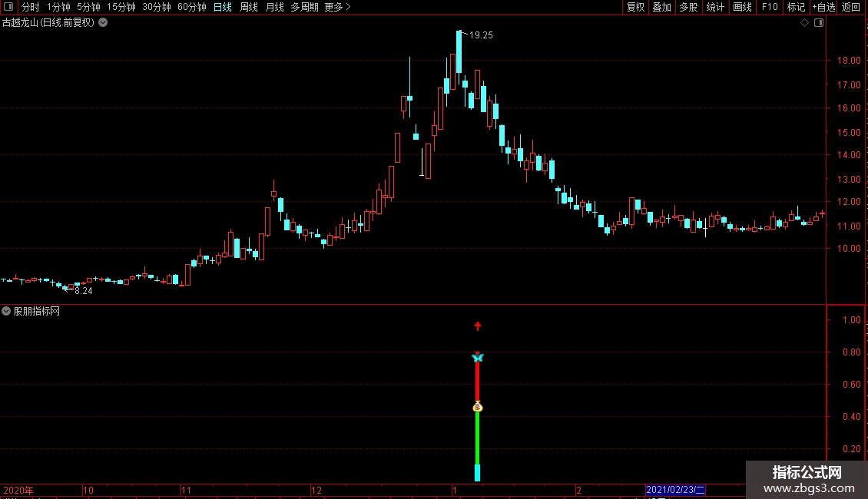
Task: Expand the 更多 more periods menu
Action: pos(338,7)
